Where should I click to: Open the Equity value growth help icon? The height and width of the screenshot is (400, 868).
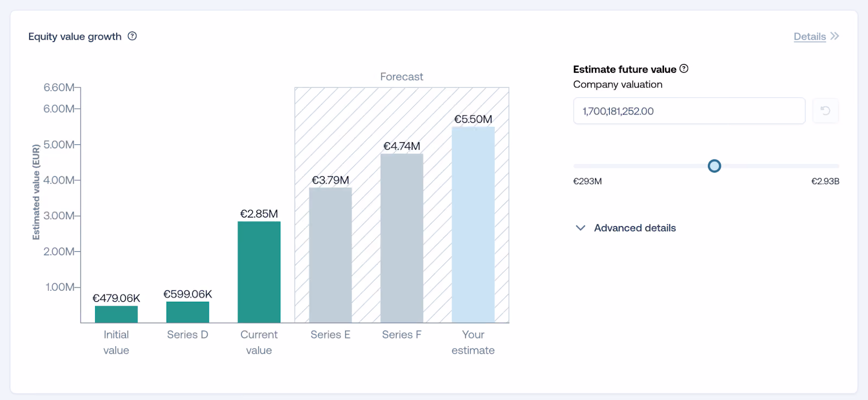(132, 36)
